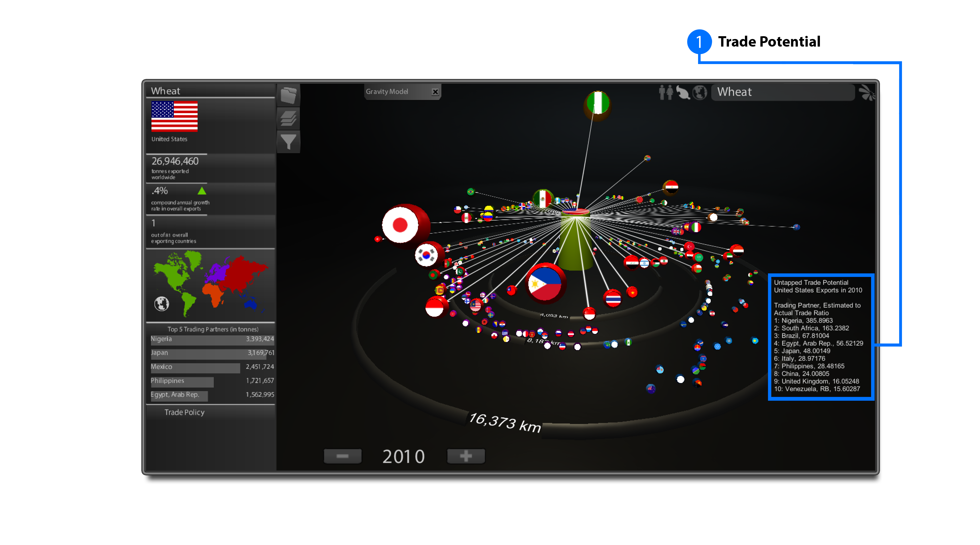Click the Italy flag sphere
This screenshot has width=980, height=545.
click(696, 227)
